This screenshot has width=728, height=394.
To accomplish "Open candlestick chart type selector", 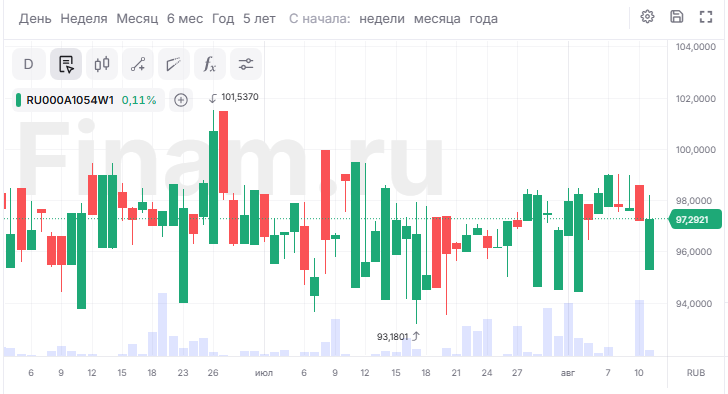I will [102, 64].
